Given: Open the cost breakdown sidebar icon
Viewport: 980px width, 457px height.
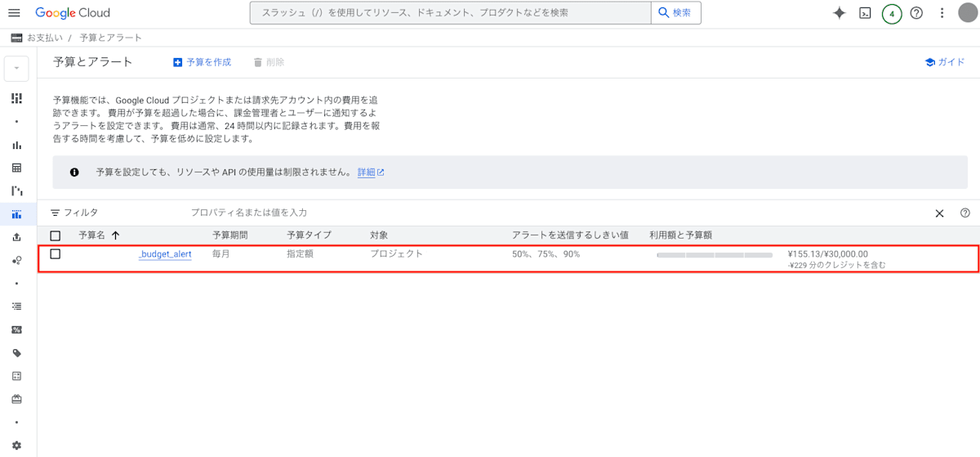Looking at the screenshot, I should click(x=16, y=190).
